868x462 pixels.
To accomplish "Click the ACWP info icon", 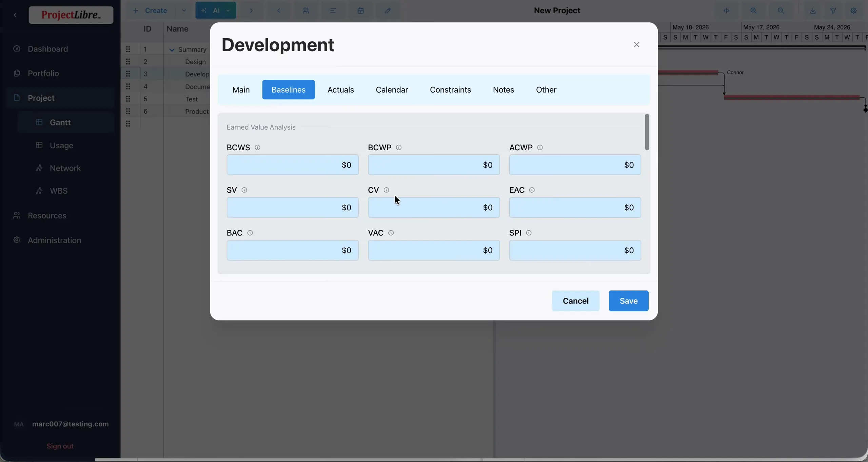I will pos(540,148).
